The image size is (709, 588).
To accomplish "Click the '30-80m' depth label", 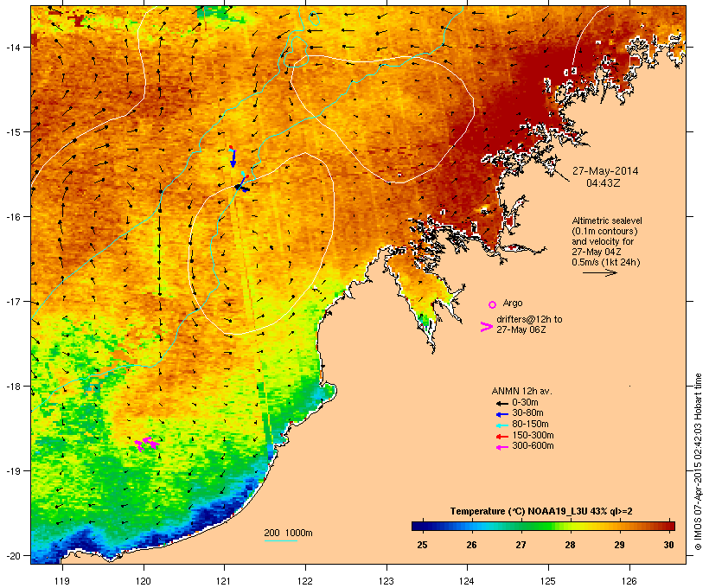I will [527, 413].
